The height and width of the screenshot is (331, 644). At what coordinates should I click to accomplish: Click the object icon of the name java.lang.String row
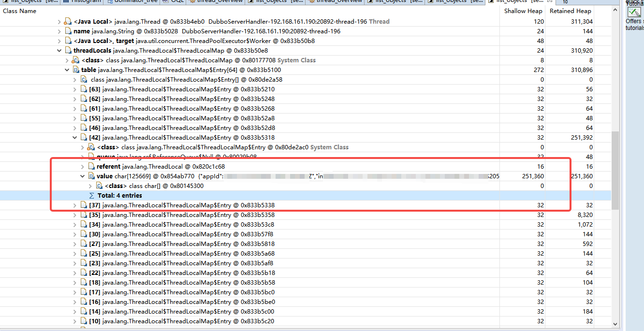(x=68, y=31)
